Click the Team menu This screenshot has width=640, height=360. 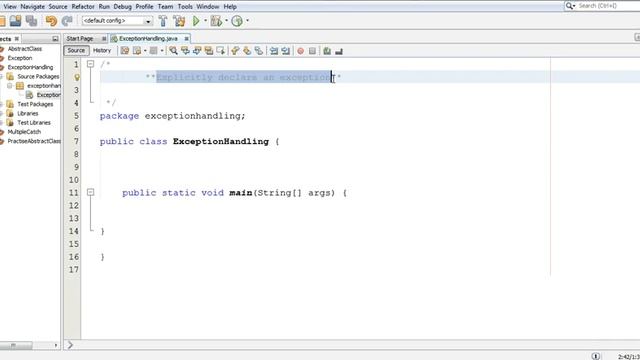165,7
